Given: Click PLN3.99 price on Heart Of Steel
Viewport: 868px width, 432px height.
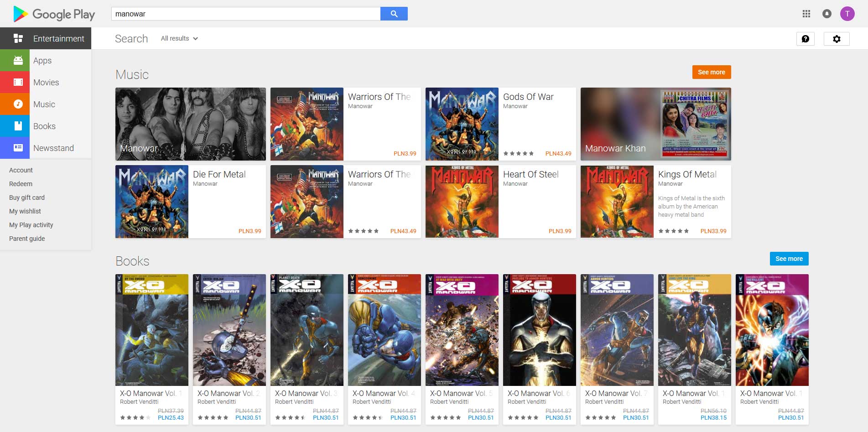Looking at the screenshot, I should pyautogui.click(x=560, y=231).
